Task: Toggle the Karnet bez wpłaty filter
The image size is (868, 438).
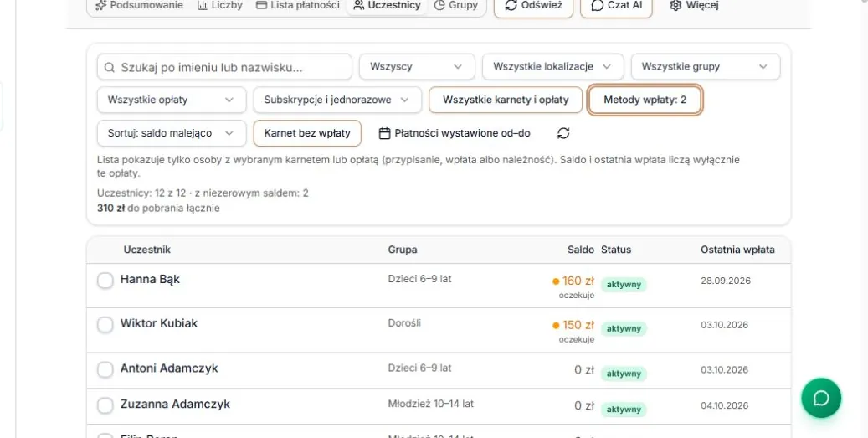Action: pyautogui.click(x=307, y=133)
